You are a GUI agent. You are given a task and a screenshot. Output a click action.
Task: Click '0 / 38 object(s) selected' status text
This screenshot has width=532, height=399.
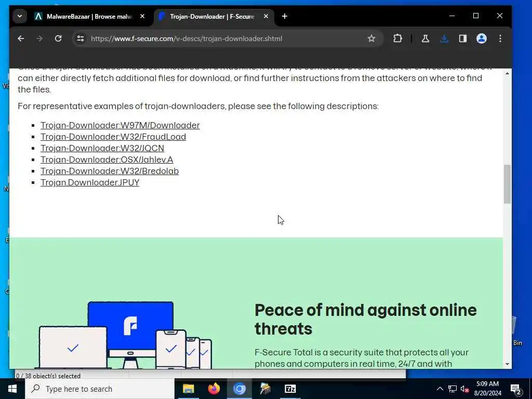48,376
